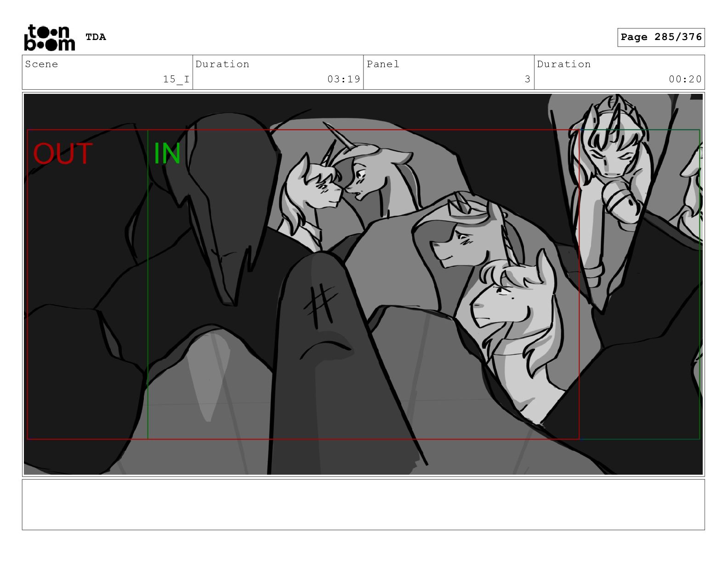This screenshot has height=563, width=728.
Task: Click the storyboard panel image
Action: pyautogui.click(x=363, y=284)
